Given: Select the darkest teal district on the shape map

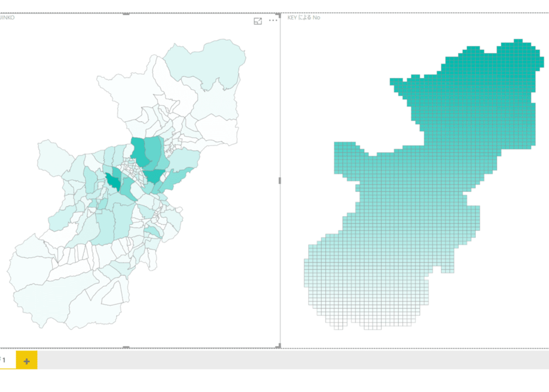Looking at the screenshot, I should (113, 181).
